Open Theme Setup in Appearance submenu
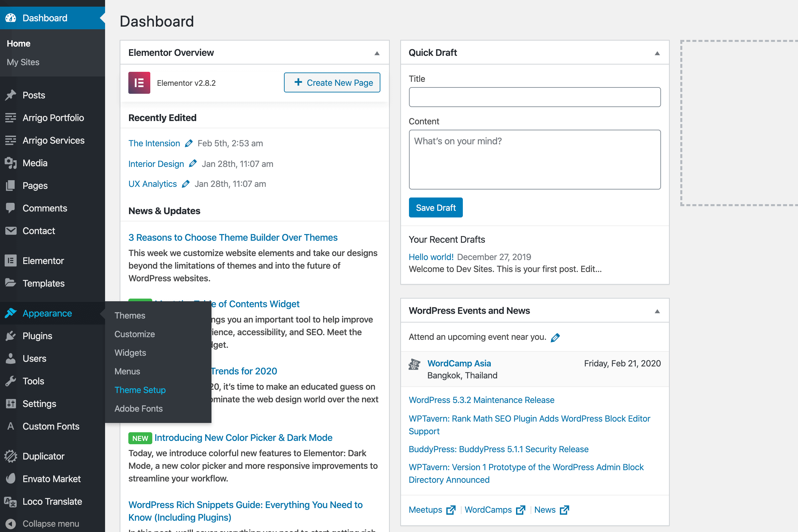798x532 pixels. point(140,390)
